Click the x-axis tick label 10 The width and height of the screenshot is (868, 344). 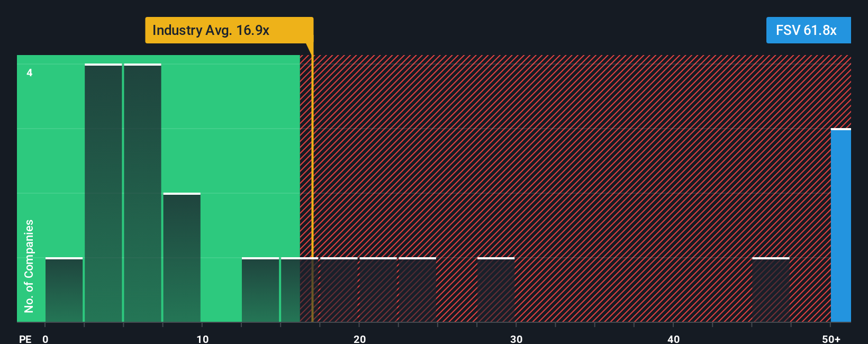(x=202, y=339)
